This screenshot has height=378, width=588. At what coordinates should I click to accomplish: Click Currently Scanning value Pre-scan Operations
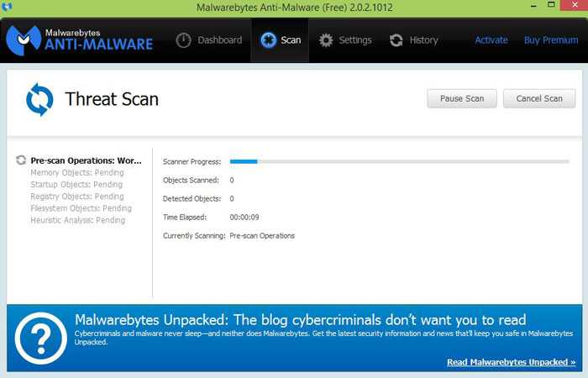(262, 236)
